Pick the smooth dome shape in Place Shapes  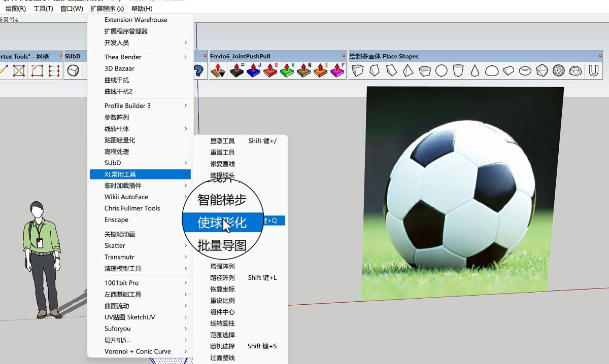(492, 70)
